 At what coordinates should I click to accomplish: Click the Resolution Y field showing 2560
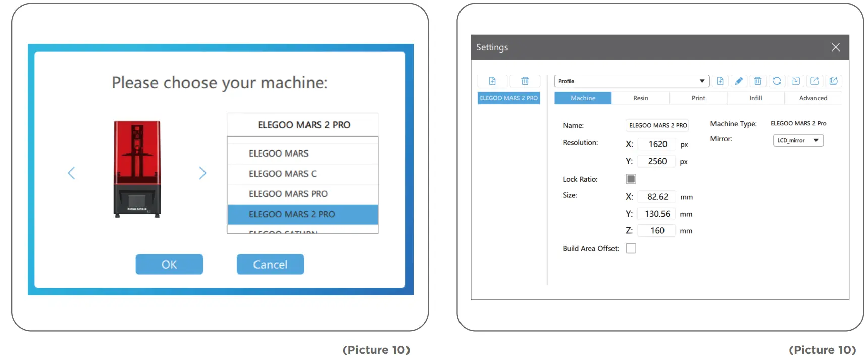coord(656,161)
